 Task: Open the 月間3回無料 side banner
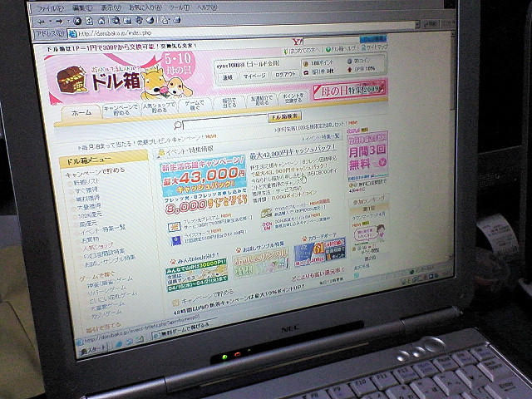click(x=367, y=155)
